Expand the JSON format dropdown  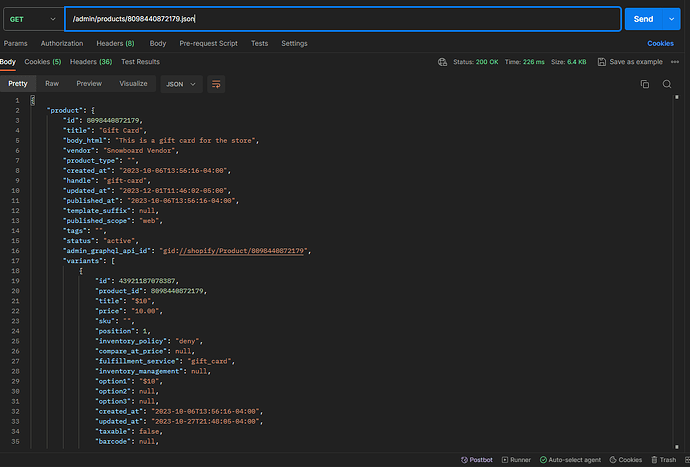tap(180, 84)
